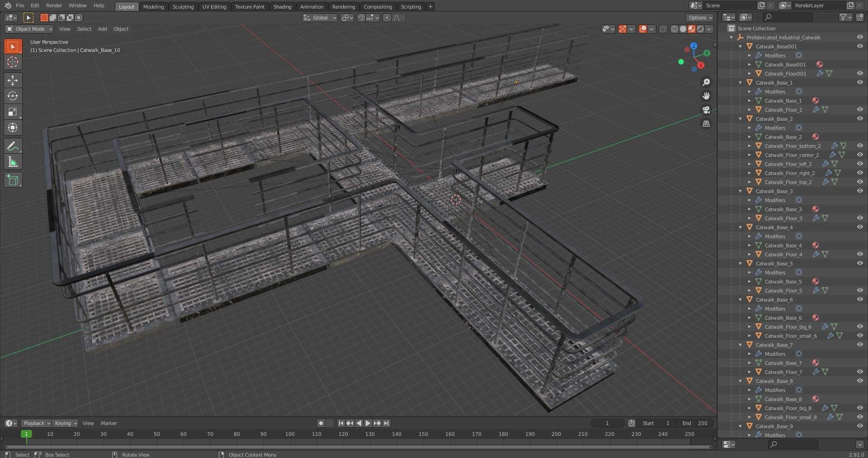
Task: Jump to timeline end frame
Action: coord(386,423)
